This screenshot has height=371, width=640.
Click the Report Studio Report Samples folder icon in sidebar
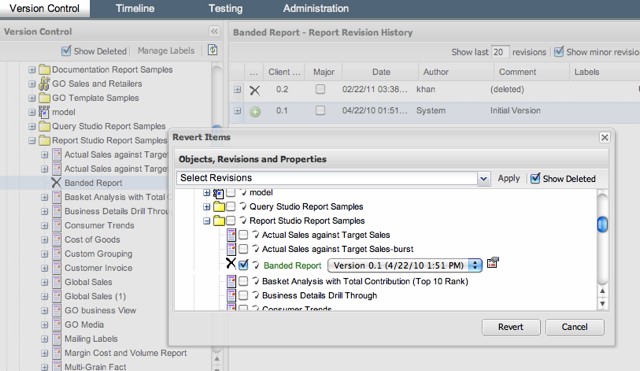pyautogui.click(x=44, y=140)
